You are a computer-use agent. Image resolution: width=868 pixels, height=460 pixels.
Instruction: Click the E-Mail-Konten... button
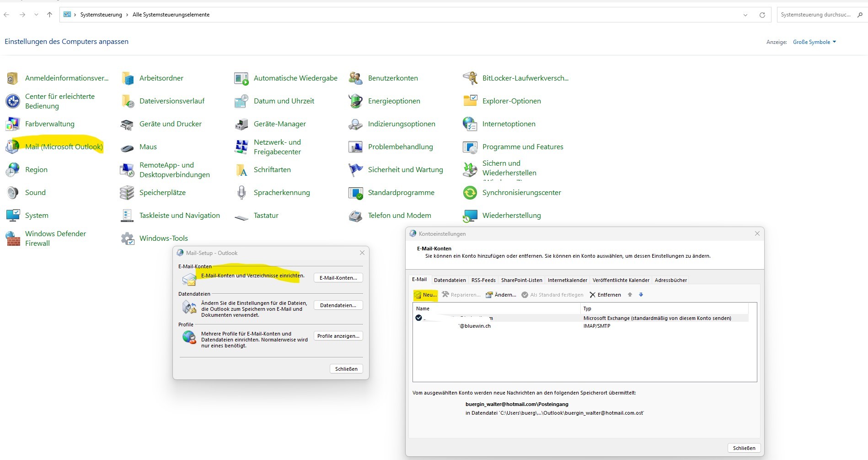pos(338,278)
